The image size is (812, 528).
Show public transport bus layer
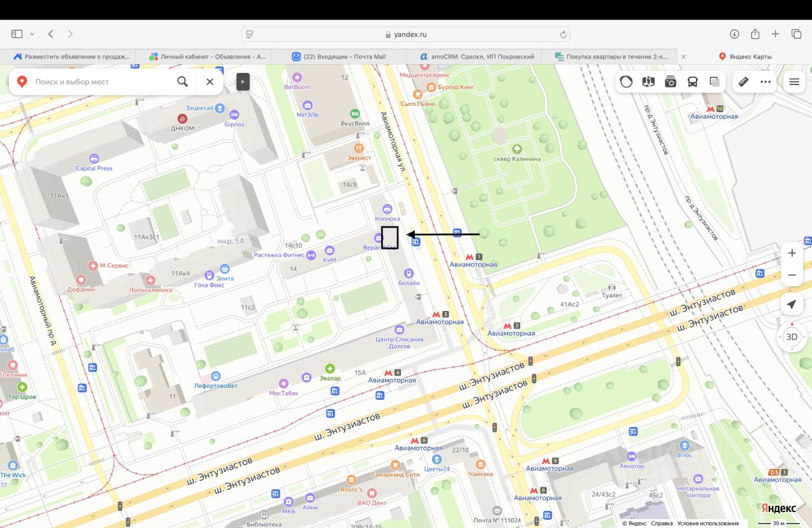pos(693,82)
